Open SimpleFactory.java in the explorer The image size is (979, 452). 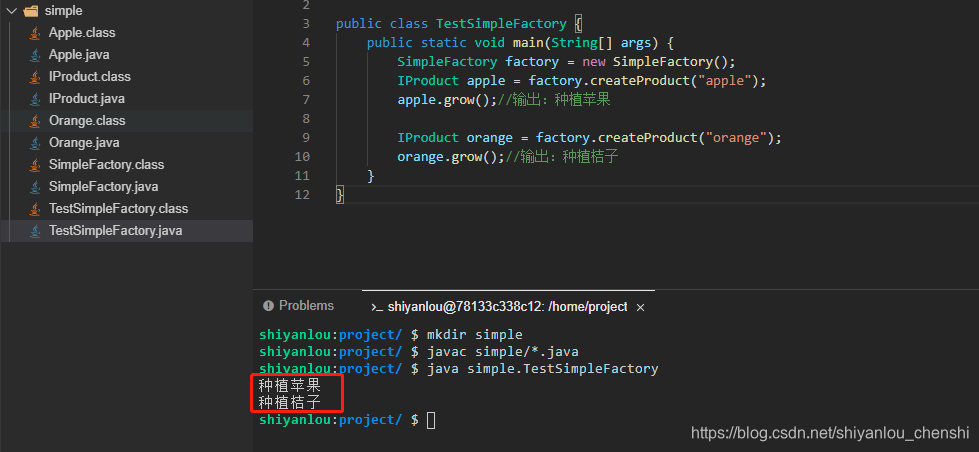(x=104, y=187)
